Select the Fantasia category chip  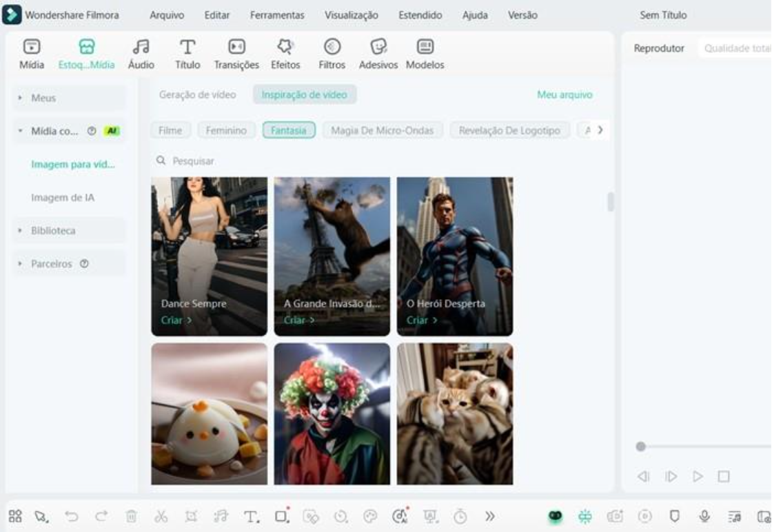(289, 130)
